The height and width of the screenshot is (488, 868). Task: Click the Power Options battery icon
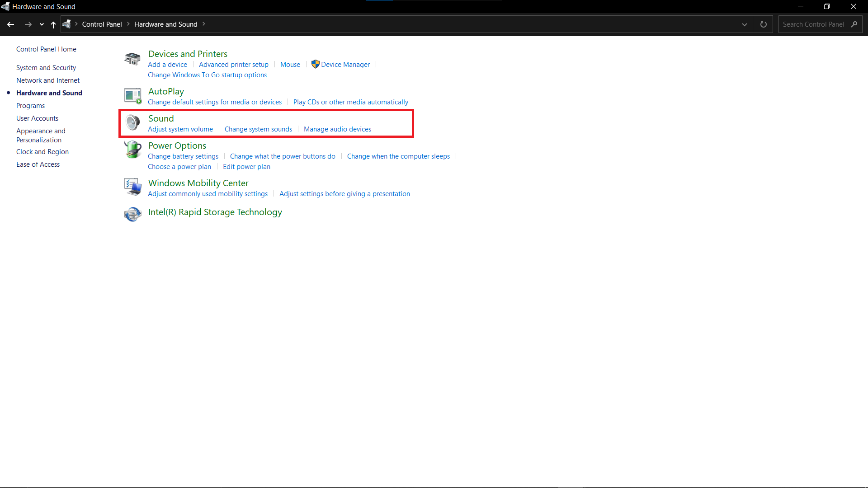click(132, 150)
